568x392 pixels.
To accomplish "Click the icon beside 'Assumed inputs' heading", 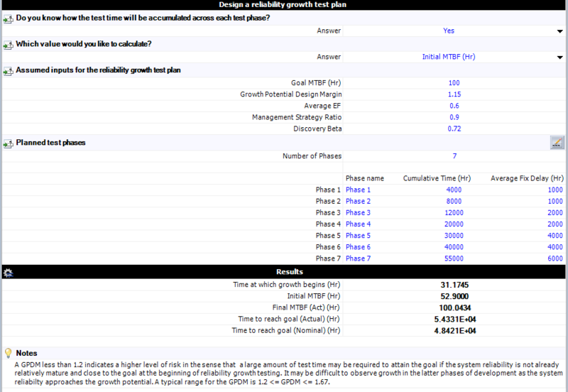I will (x=8, y=71).
